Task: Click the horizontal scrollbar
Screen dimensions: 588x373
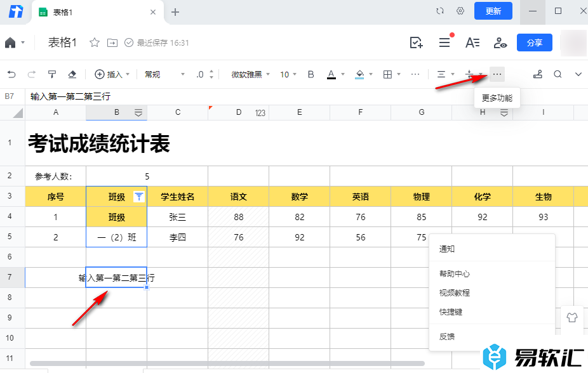Action: (227, 363)
